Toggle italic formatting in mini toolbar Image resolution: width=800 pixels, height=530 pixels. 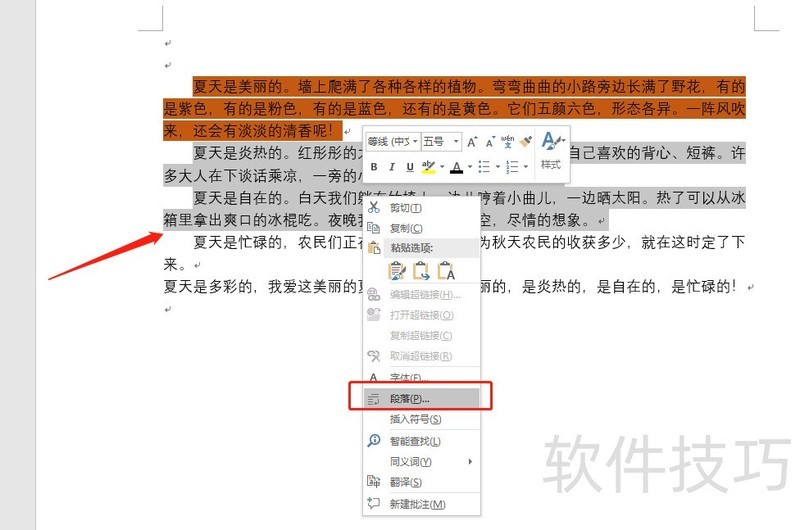[392, 167]
